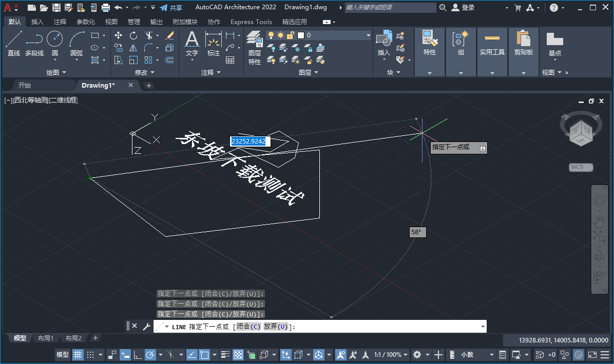Switch to the 插入 ribbon tab
This screenshot has height=364, width=614.
[x=37, y=22]
